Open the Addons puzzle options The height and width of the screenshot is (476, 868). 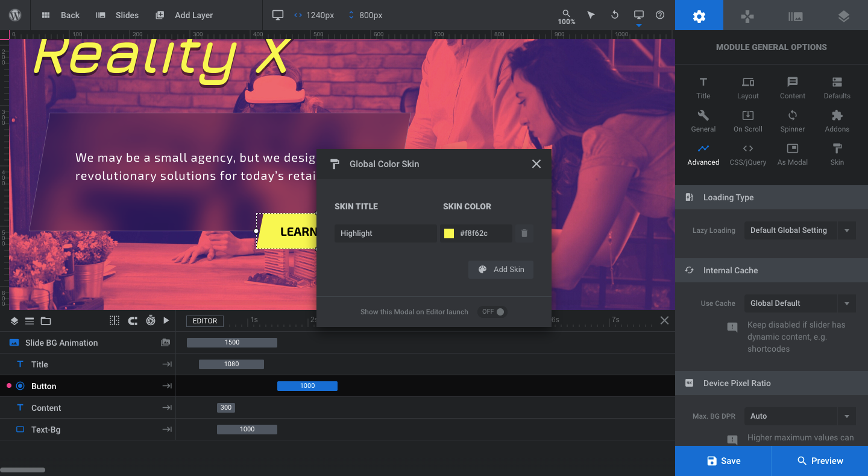[x=837, y=121]
